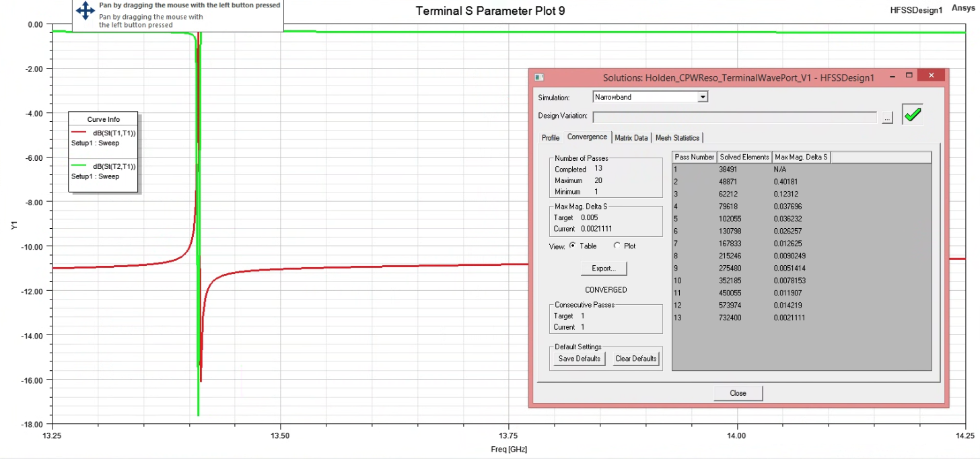
Task: Click the Save Defaults button
Action: click(580, 359)
